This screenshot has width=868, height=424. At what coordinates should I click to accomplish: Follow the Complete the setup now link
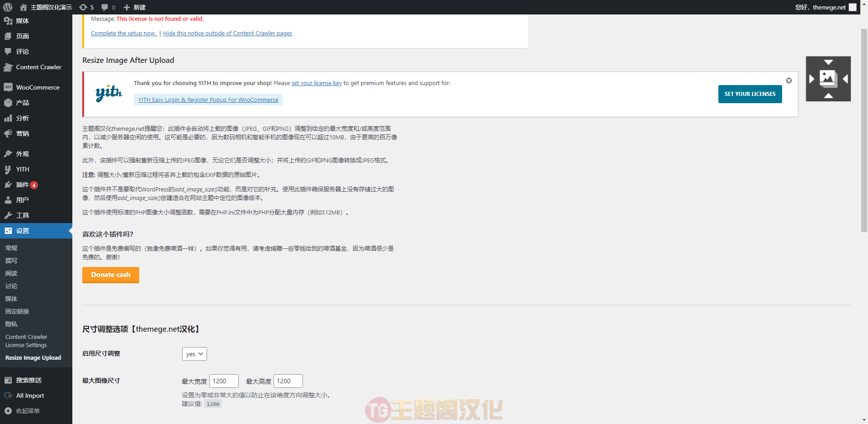click(x=124, y=33)
